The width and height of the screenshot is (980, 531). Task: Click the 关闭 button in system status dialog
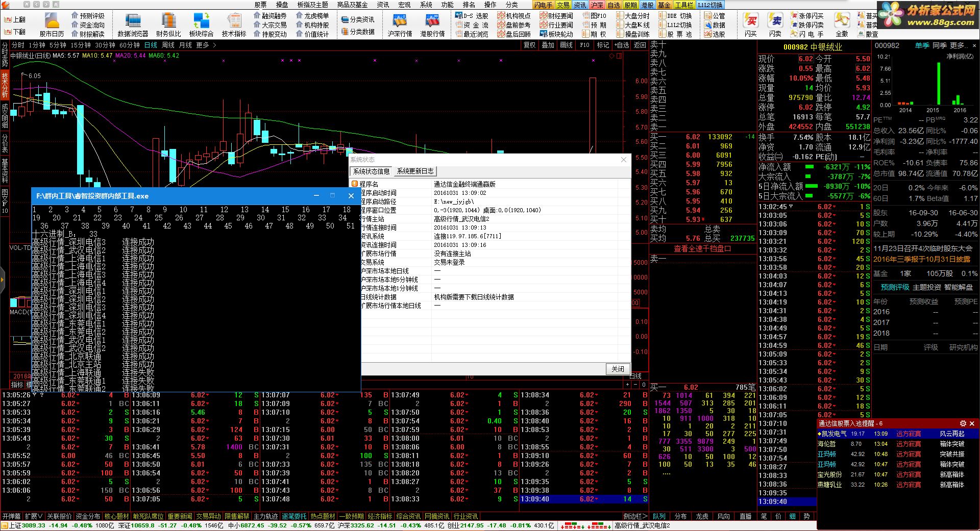coord(618,369)
